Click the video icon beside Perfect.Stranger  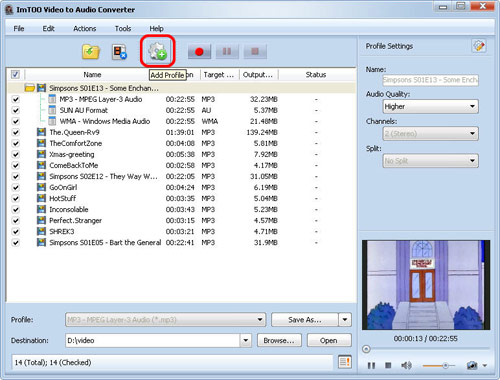(41, 220)
